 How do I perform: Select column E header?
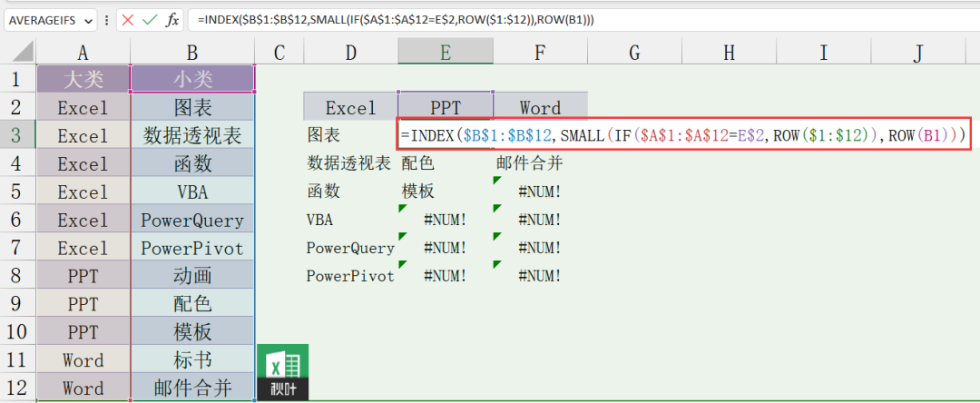point(446,52)
